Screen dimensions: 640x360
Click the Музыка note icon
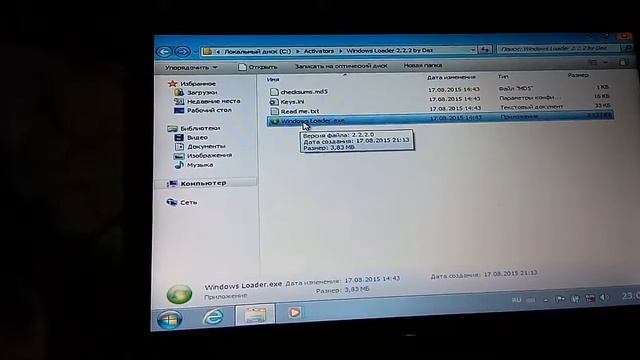179,165
